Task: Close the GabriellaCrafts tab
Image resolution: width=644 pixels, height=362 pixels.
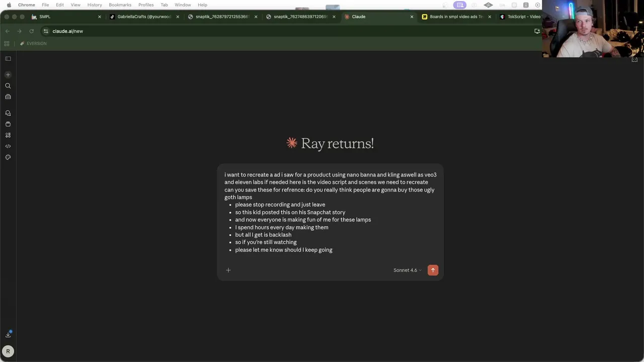Action: coord(178,17)
